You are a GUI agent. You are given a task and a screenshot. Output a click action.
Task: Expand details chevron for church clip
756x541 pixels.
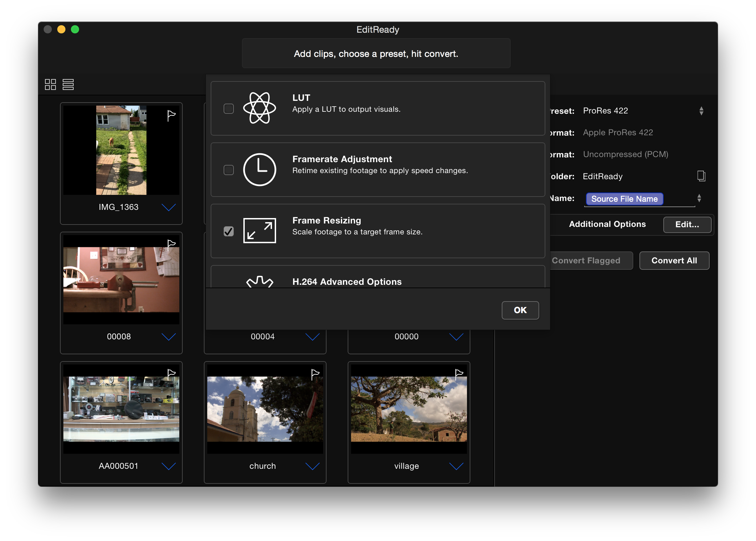pyautogui.click(x=312, y=466)
